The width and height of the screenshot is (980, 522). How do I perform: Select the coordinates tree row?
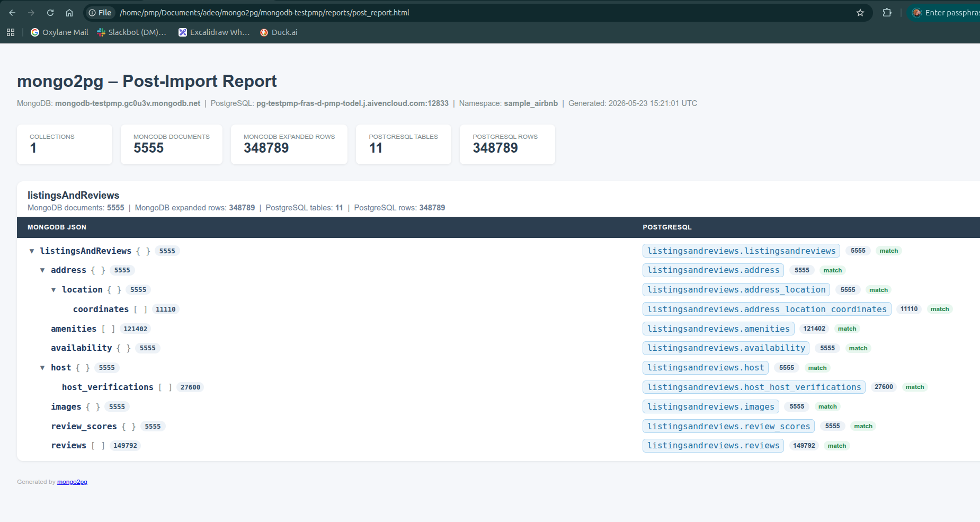click(x=126, y=309)
